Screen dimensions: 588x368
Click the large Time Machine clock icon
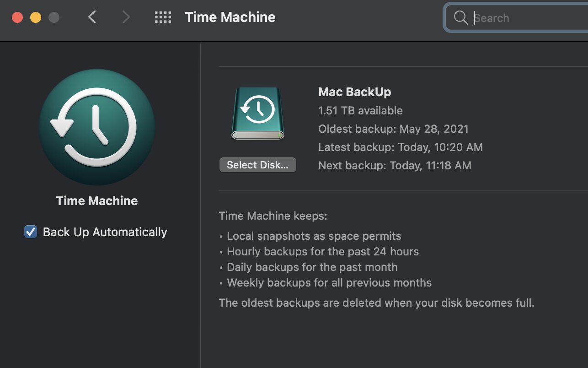[x=96, y=127]
